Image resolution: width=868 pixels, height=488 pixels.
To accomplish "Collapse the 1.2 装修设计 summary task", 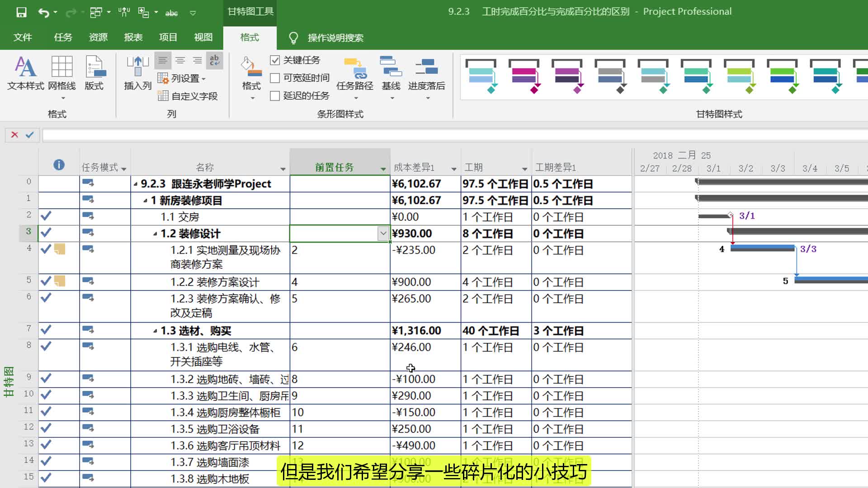I will [155, 234].
